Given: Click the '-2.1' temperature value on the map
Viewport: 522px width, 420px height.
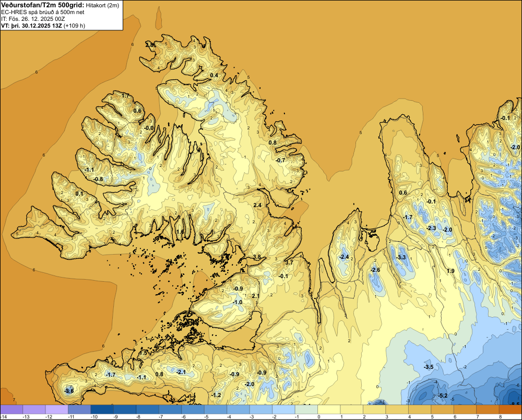Looking at the screenshot, I should tap(182, 372).
